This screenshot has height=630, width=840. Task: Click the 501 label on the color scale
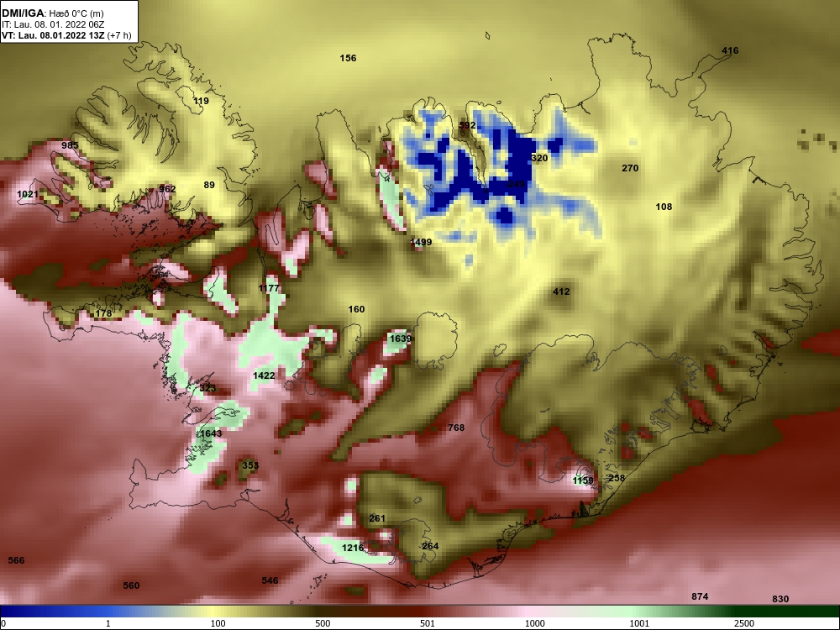(428, 623)
